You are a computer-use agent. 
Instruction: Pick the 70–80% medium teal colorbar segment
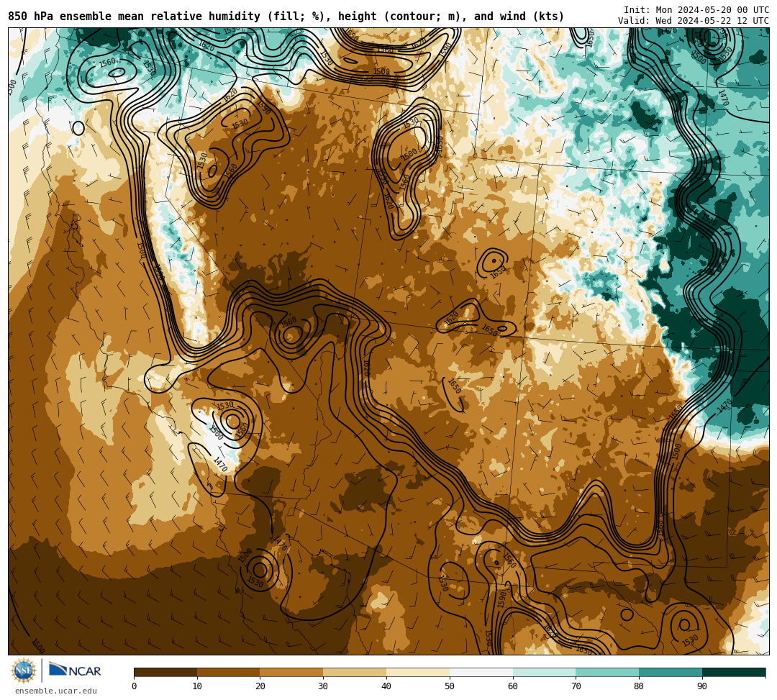coord(607,672)
